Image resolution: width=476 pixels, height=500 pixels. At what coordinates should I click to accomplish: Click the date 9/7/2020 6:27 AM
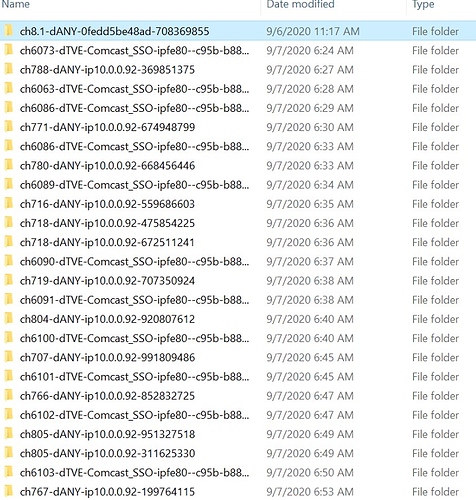[x=310, y=70]
